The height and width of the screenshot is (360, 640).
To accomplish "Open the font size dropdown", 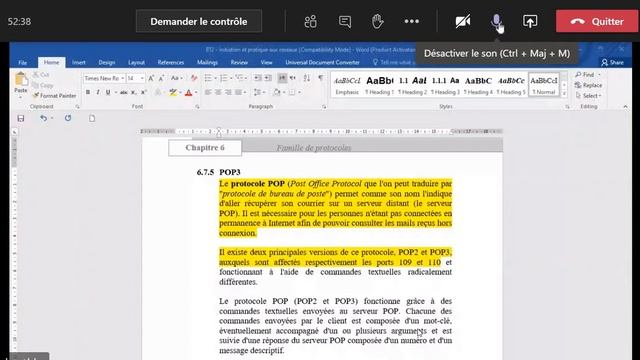I will coord(142,78).
